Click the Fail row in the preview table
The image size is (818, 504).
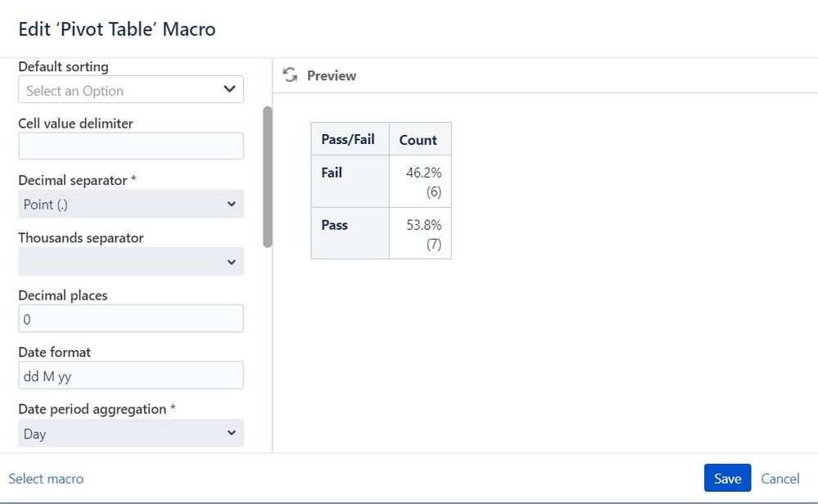pyautogui.click(x=331, y=173)
